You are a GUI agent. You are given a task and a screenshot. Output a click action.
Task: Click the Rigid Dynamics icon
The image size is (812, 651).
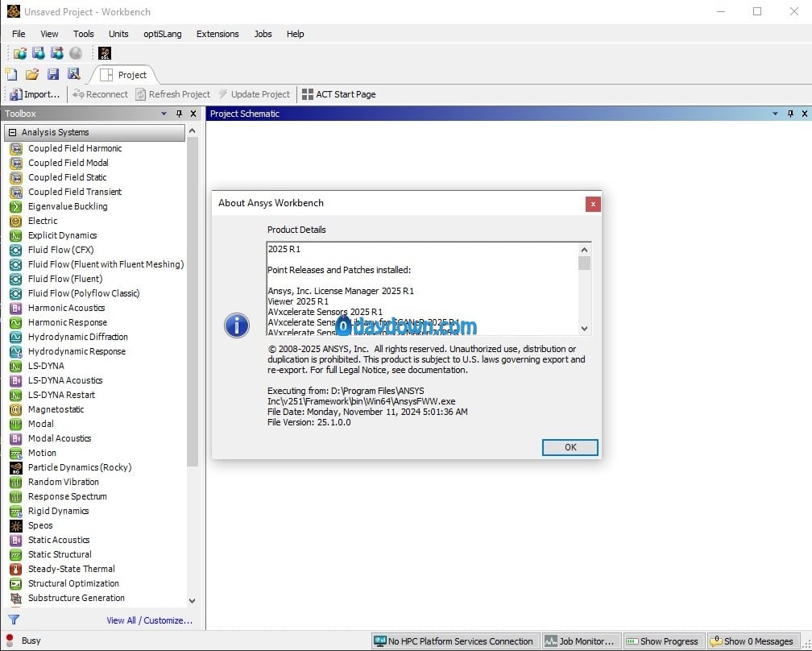coord(16,511)
